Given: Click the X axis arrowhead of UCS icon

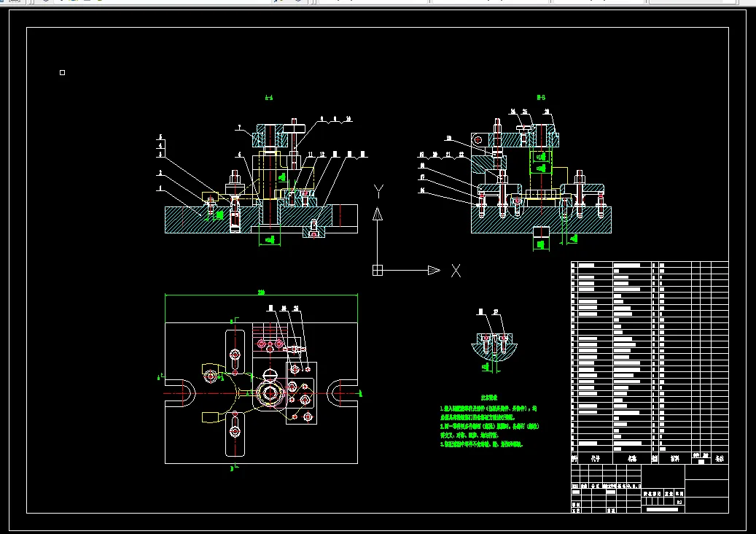Looking at the screenshot, I should tap(434, 270).
